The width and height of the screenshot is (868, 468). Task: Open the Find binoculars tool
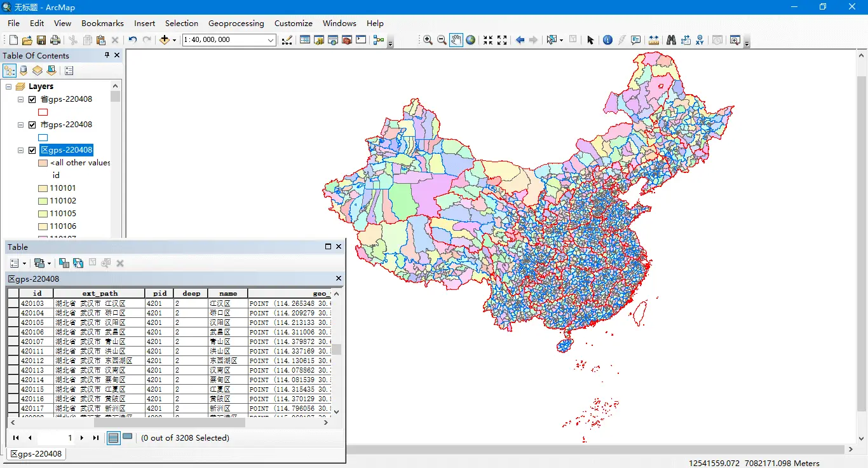[671, 40]
